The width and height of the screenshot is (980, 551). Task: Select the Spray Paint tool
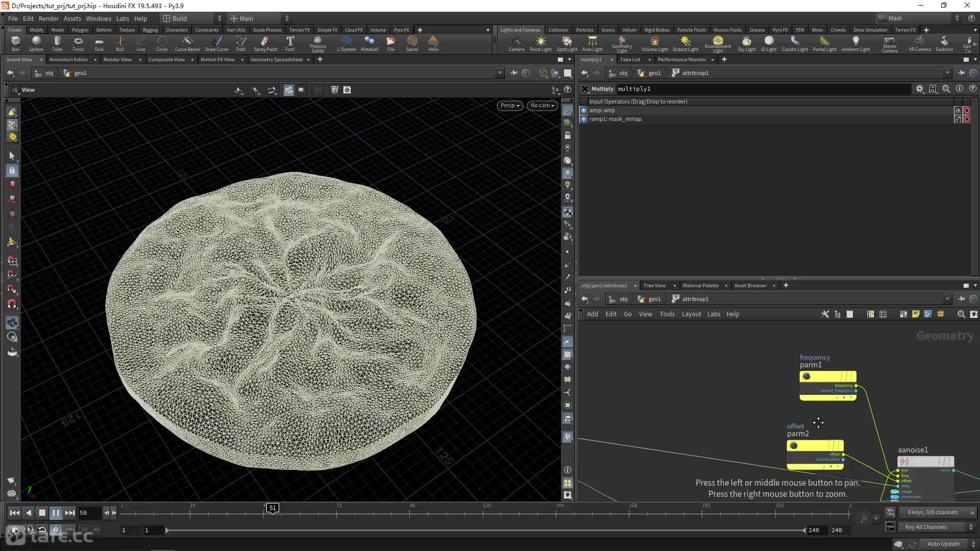[265, 43]
